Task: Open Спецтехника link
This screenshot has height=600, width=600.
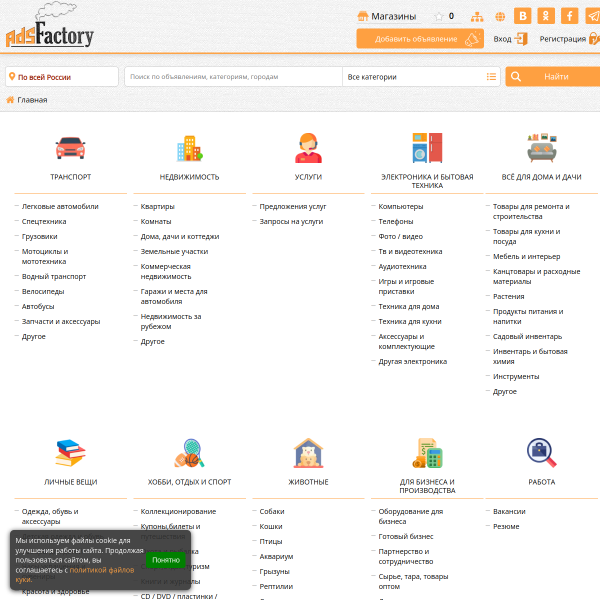Action: pyautogui.click(x=44, y=221)
